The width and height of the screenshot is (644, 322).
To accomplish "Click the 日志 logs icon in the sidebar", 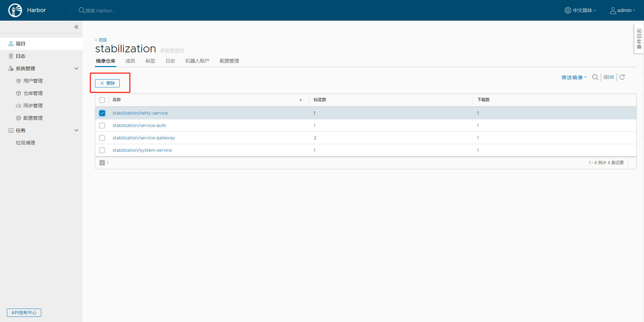I will [x=11, y=56].
